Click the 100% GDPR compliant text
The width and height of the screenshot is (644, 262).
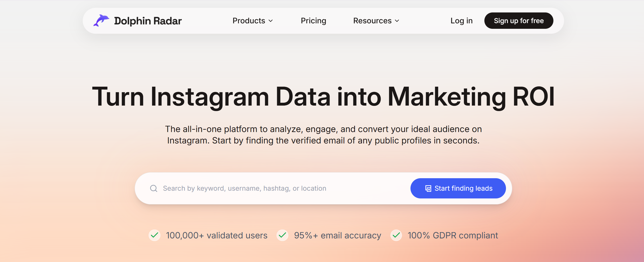(x=453, y=235)
